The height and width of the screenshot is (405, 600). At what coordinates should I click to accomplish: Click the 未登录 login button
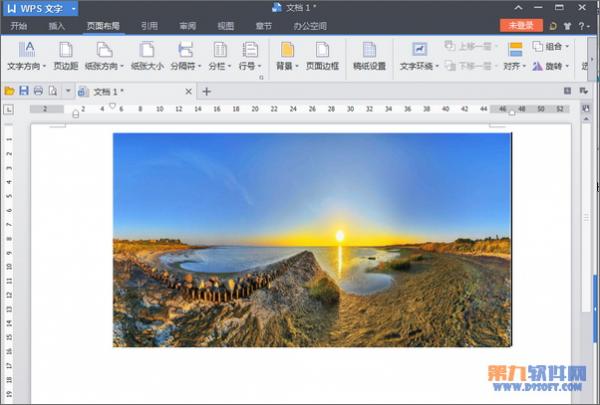[x=520, y=25]
